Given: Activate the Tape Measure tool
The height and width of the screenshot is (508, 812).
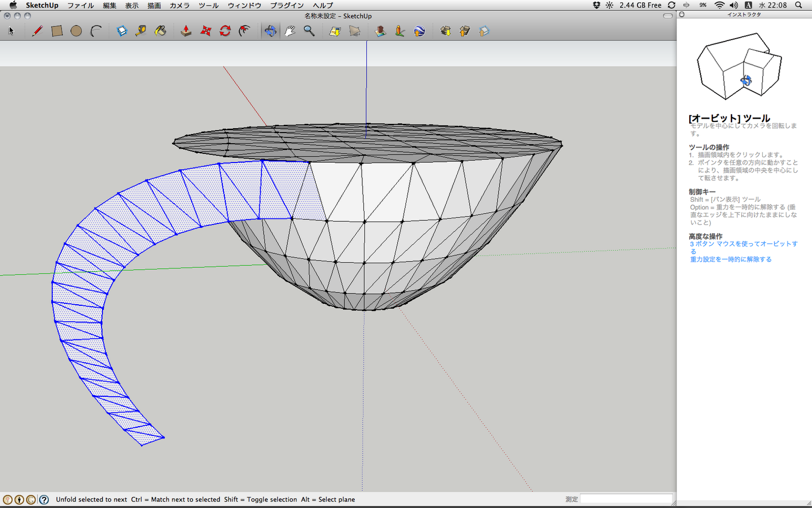Looking at the screenshot, I should point(141,31).
